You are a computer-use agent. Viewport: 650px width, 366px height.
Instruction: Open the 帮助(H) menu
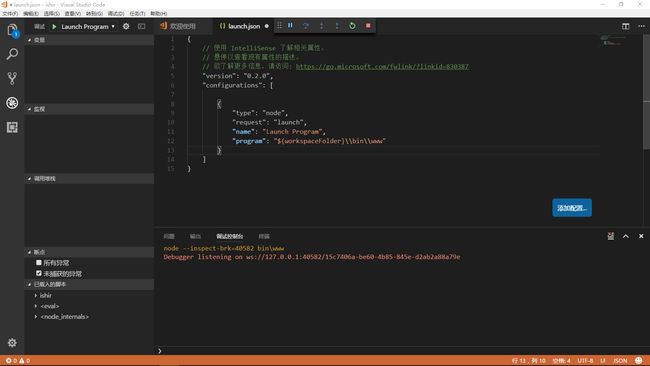158,14
